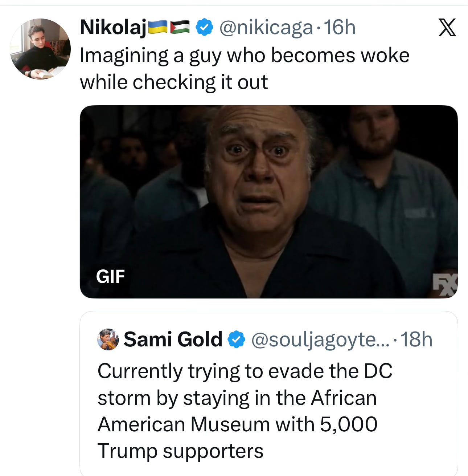The height and width of the screenshot is (476, 468).
Task: Open the @souljagoyte... handle
Action: coord(321,340)
